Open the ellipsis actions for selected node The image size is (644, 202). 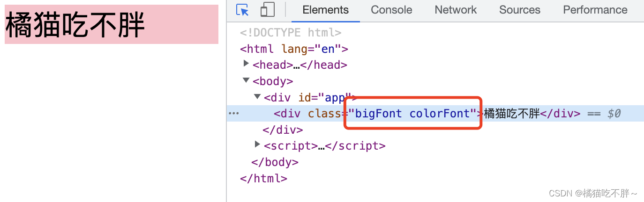click(x=233, y=114)
